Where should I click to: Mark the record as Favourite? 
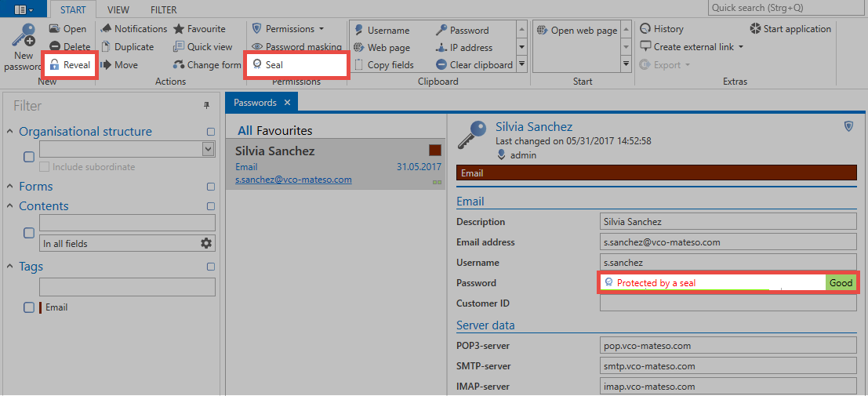point(198,29)
